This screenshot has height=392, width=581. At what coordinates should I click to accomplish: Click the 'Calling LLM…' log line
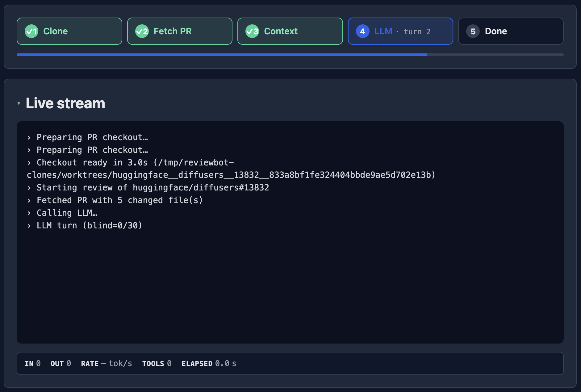(62, 213)
